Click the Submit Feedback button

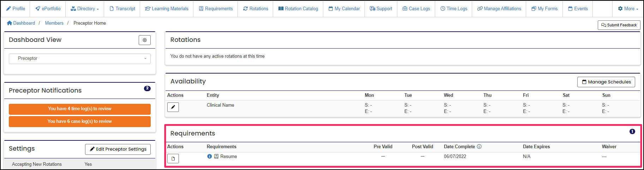click(619, 25)
